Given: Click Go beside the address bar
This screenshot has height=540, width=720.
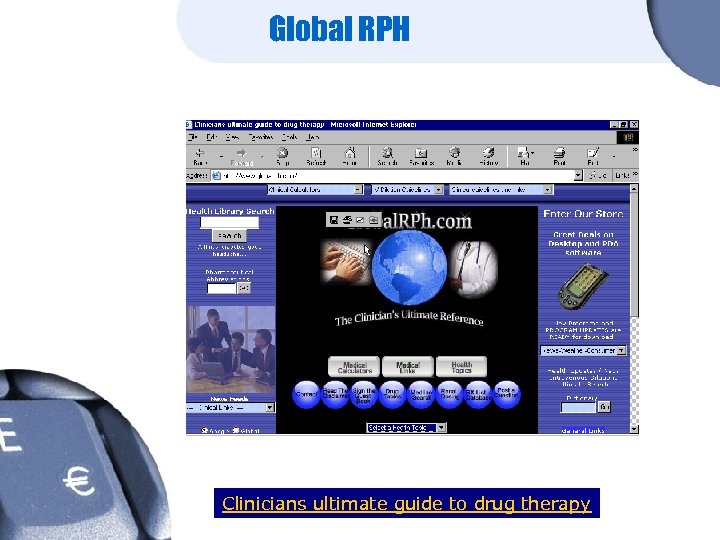Looking at the screenshot, I should (x=598, y=175).
